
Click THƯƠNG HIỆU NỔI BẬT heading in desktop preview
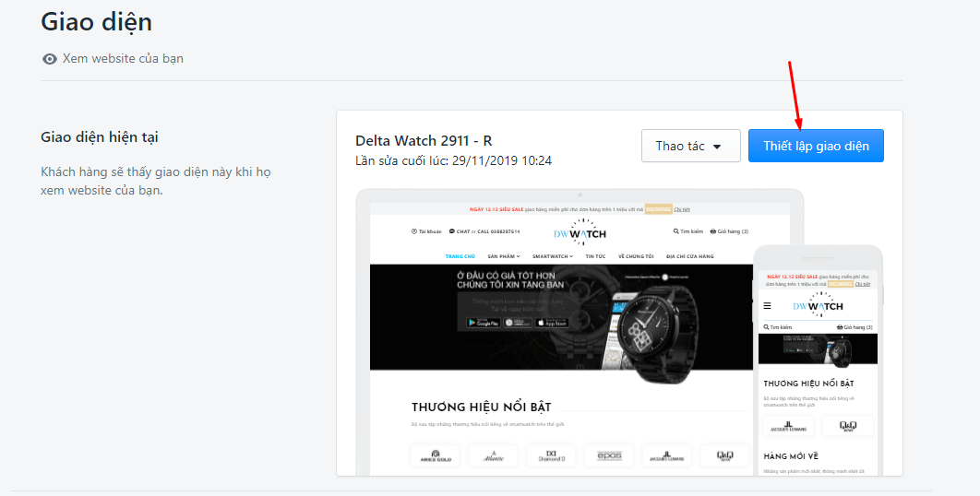482,407
